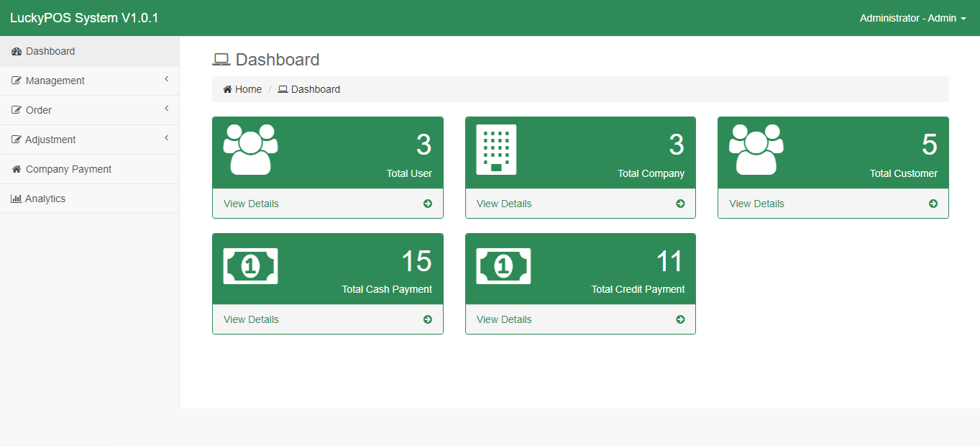Image resolution: width=980 pixels, height=446 pixels.
Task: Open the Adjustment sidebar item
Action: [x=89, y=140]
